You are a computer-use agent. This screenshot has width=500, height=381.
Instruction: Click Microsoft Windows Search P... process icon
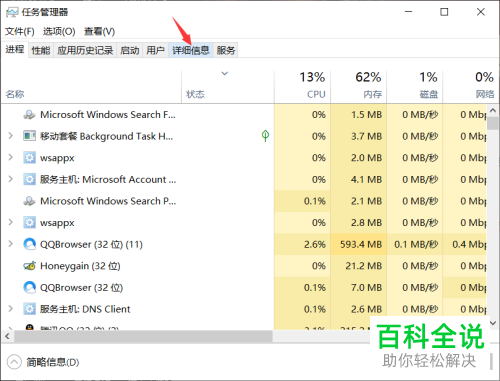click(x=29, y=201)
